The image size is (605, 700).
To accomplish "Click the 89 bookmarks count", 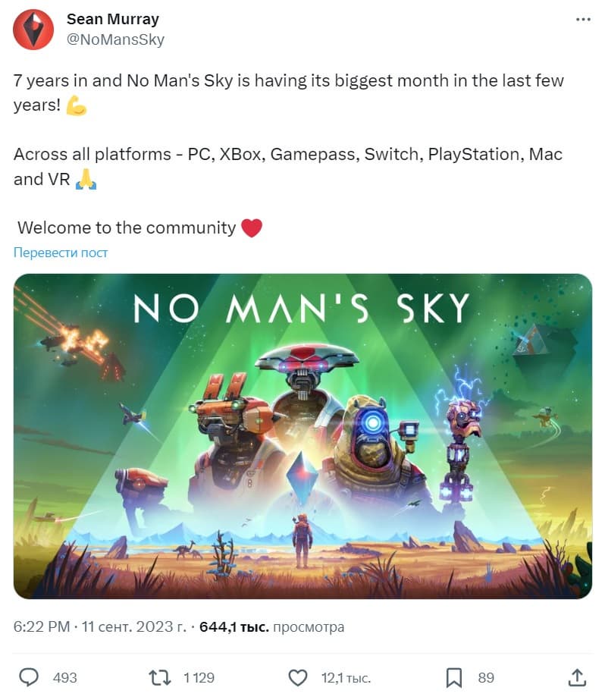I will pyautogui.click(x=486, y=678).
